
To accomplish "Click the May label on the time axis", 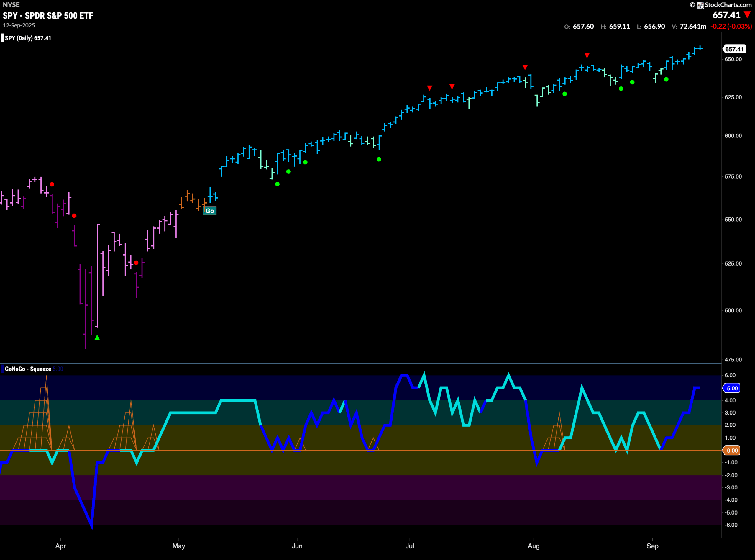I will pyautogui.click(x=179, y=546).
